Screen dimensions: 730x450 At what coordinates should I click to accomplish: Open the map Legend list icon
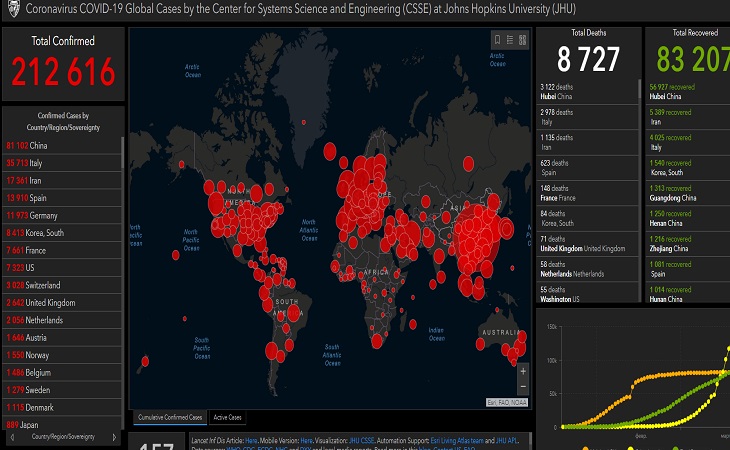(x=510, y=40)
